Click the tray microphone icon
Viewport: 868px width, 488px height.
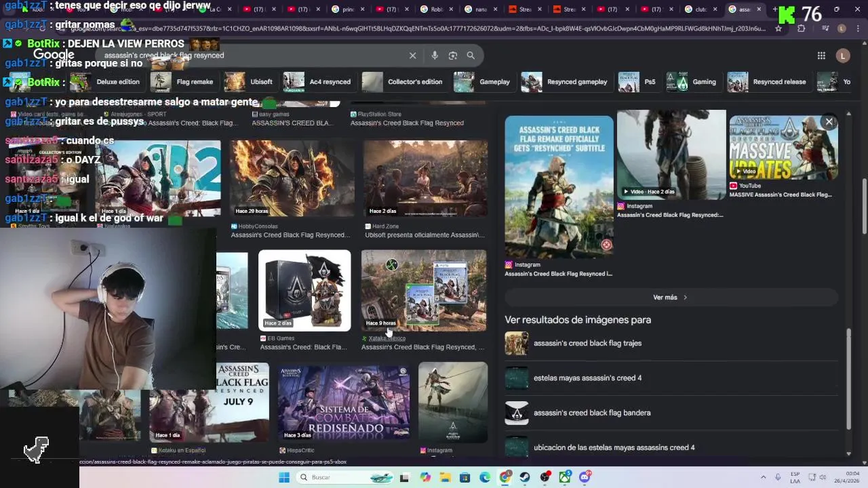click(x=778, y=477)
